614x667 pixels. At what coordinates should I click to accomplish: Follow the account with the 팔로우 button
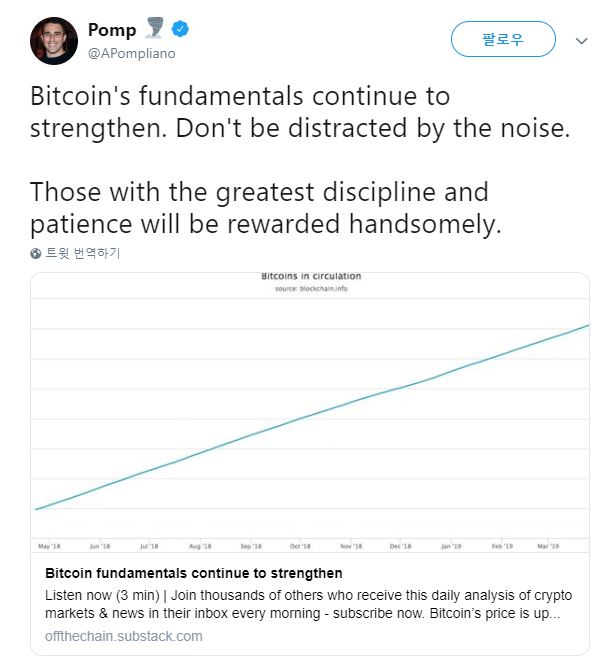tap(503, 39)
